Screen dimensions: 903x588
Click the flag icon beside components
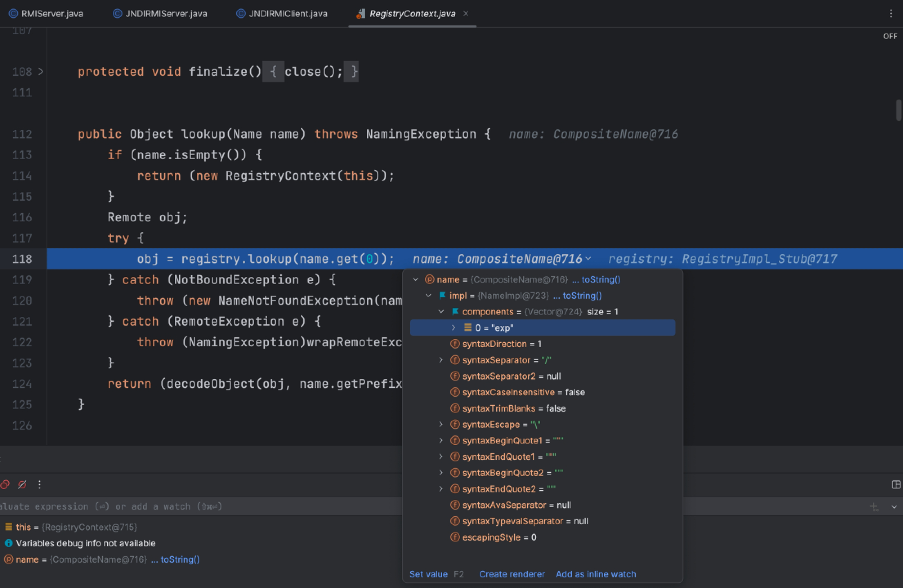click(x=455, y=312)
